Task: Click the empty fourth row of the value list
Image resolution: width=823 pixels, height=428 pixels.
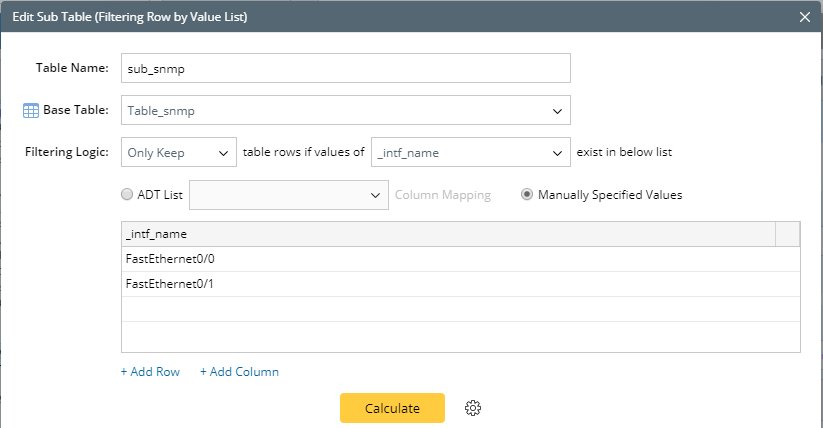Action: (x=448, y=336)
